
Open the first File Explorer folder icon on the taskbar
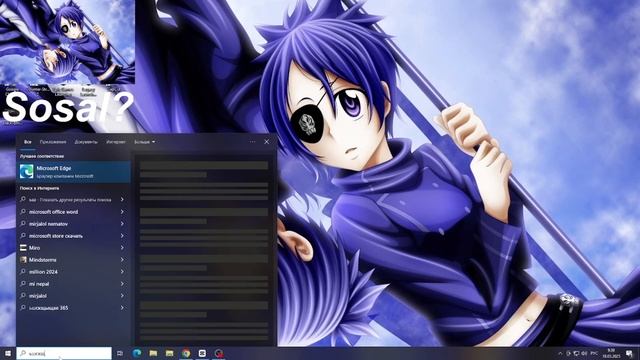tap(153, 353)
